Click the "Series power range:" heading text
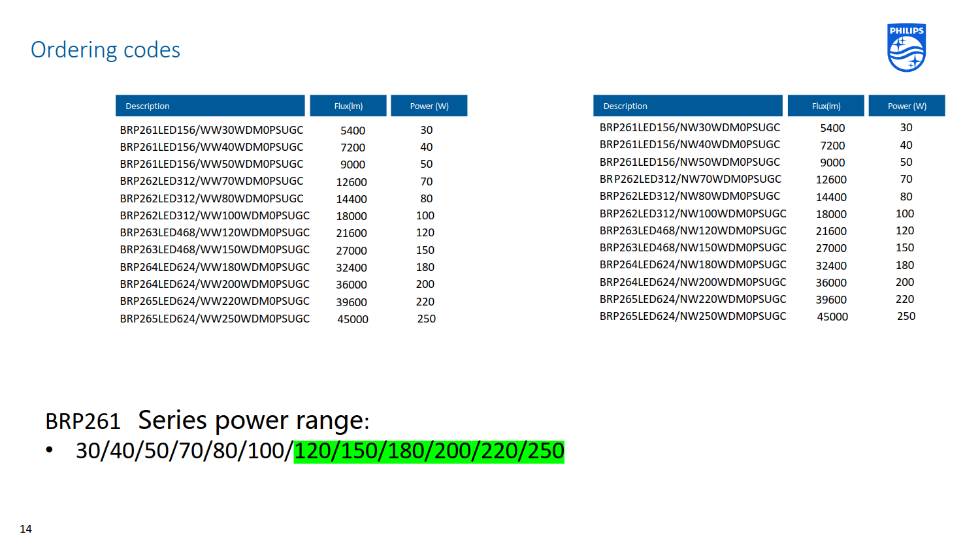The height and width of the screenshot is (551, 980). pos(253,420)
